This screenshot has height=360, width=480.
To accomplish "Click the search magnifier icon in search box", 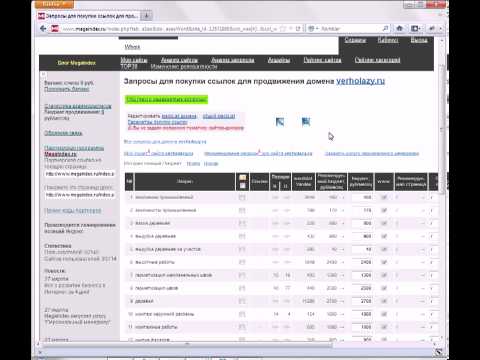I will pos(385,29).
